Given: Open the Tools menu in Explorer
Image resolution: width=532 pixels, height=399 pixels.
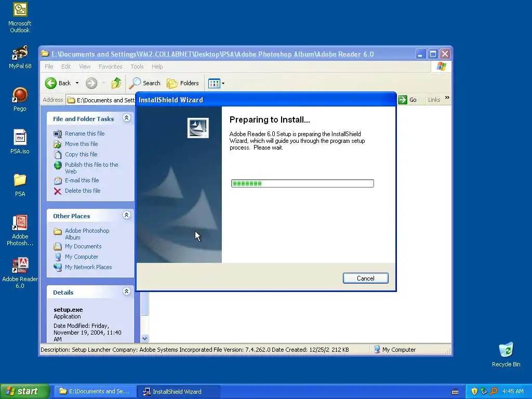Looking at the screenshot, I should [137, 66].
